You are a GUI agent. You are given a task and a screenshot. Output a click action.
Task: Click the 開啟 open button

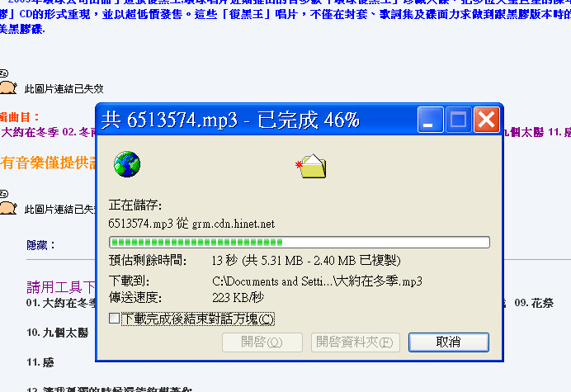[262, 342]
